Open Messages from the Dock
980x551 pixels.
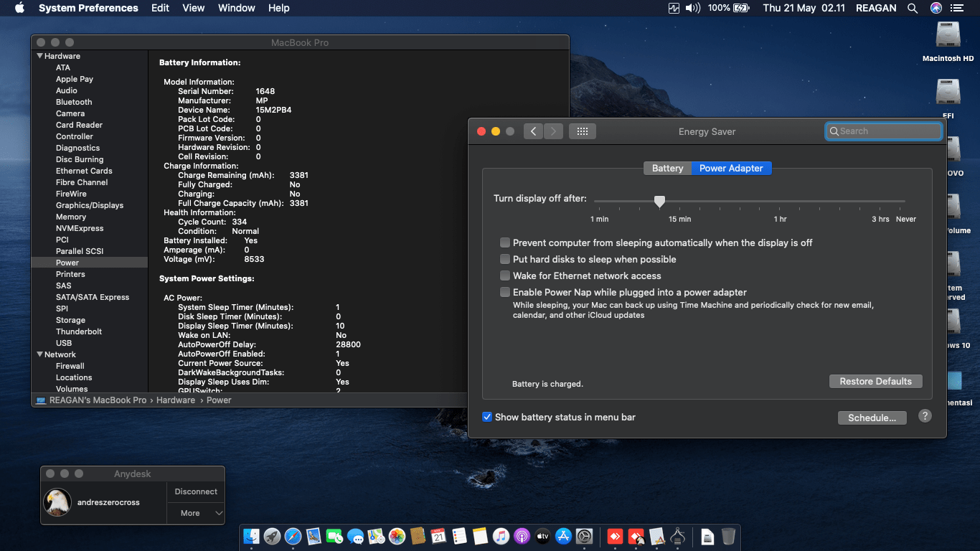pos(355,536)
